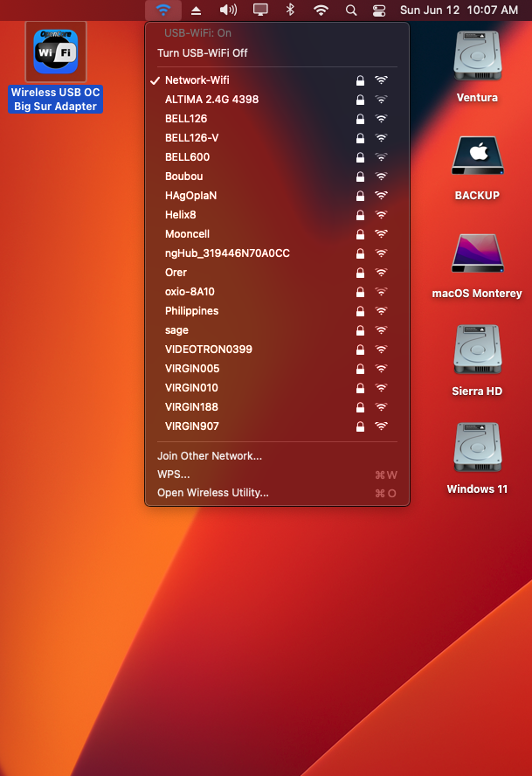Image resolution: width=532 pixels, height=776 pixels.
Task: Click the white system Wi-Fi icon in menu bar
Action: pos(321,10)
